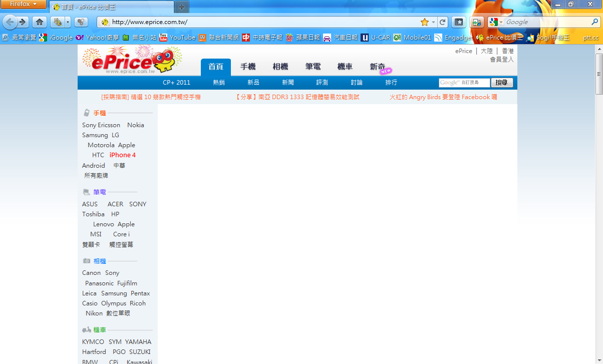Focus the Google search box

point(547,22)
